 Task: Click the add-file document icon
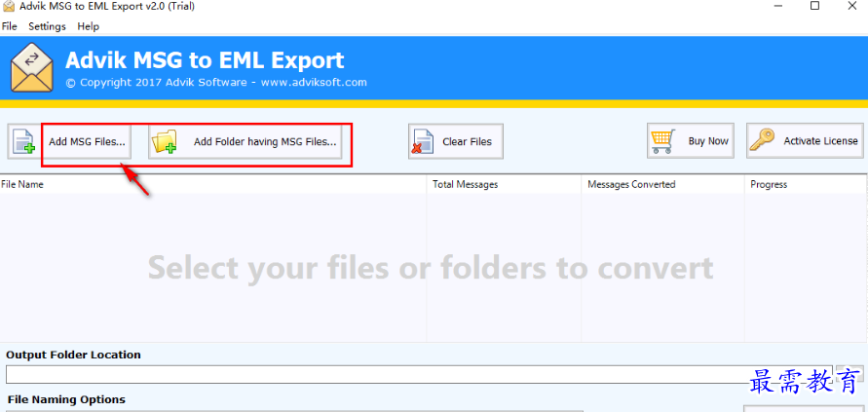point(24,141)
